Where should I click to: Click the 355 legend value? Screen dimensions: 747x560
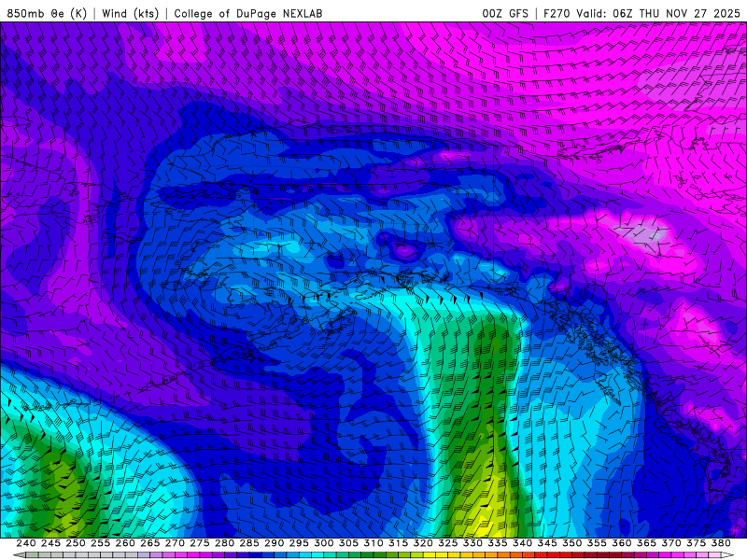pos(597,543)
